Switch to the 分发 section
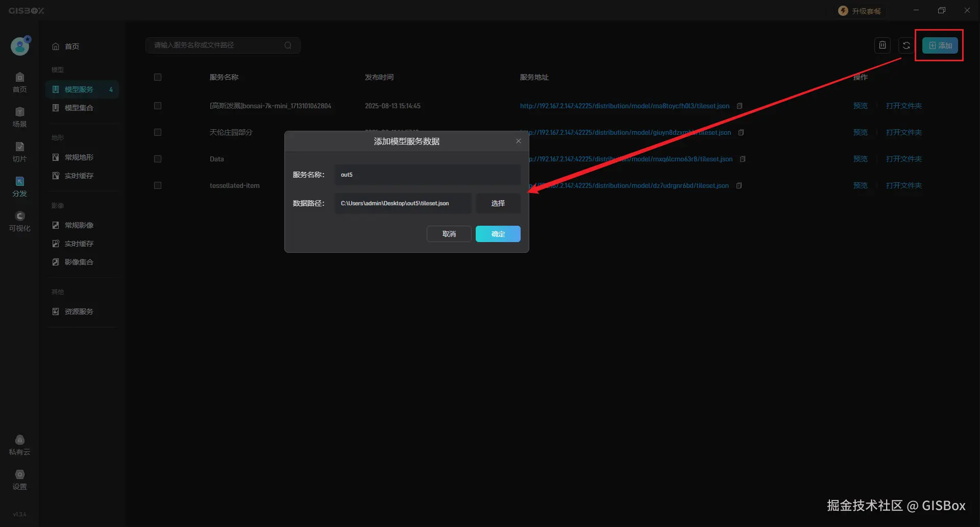Viewport: 980px width, 527px height. click(19, 187)
